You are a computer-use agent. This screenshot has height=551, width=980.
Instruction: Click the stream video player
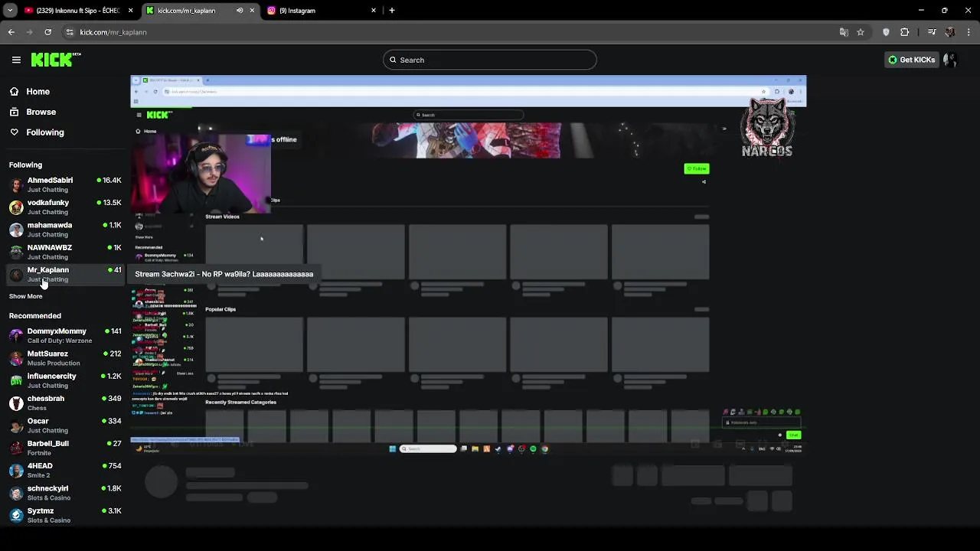point(469,265)
